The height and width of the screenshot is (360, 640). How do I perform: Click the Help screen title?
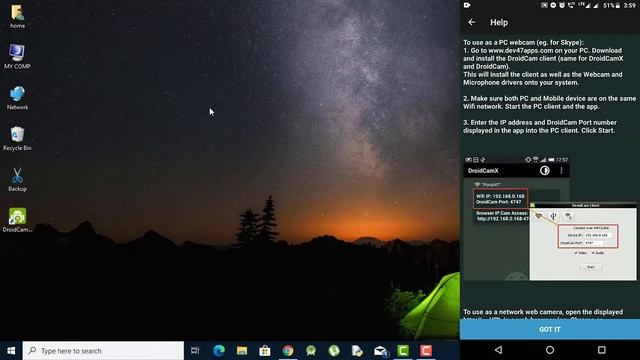coord(499,22)
